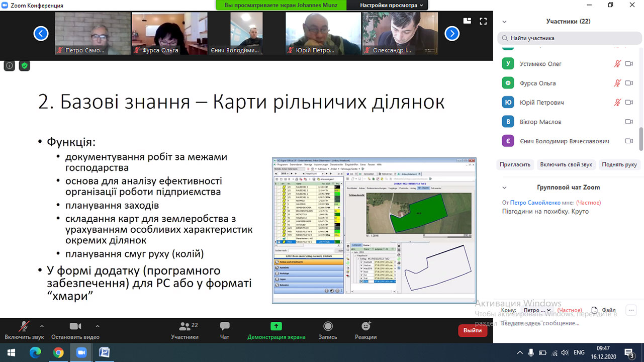
Task: Open video options arrow beside camera
Action: point(98,326)
